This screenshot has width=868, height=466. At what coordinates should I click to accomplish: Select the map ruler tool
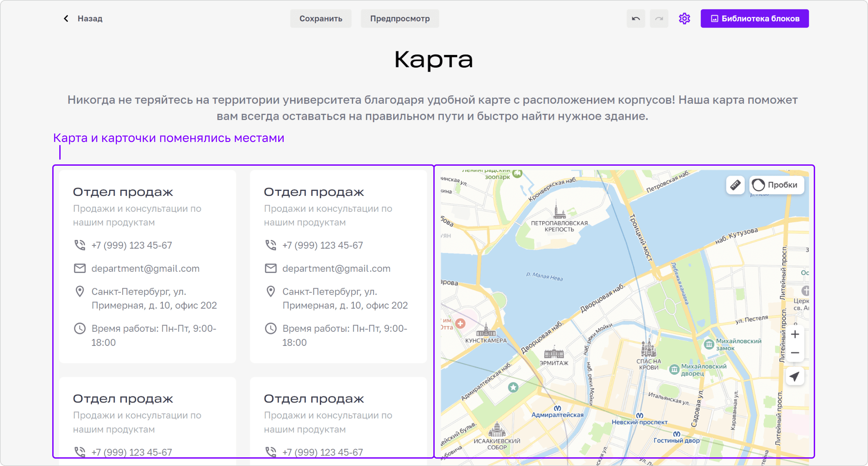click(735, 185)
